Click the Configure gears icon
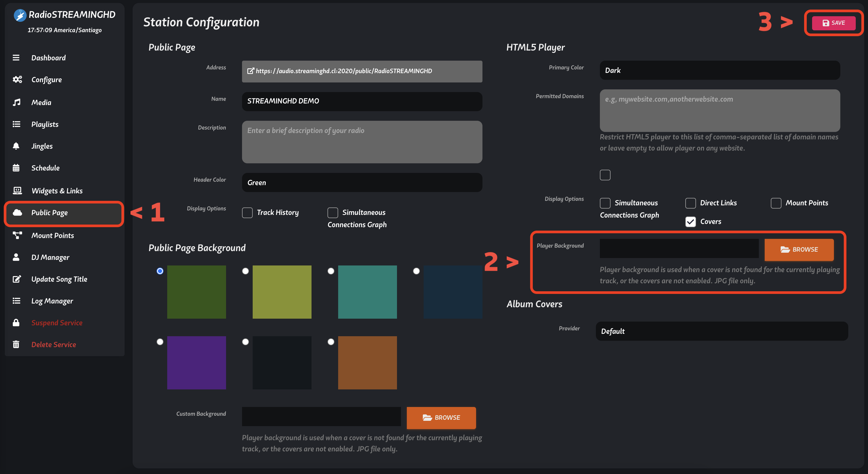 (x=17, y=80)
